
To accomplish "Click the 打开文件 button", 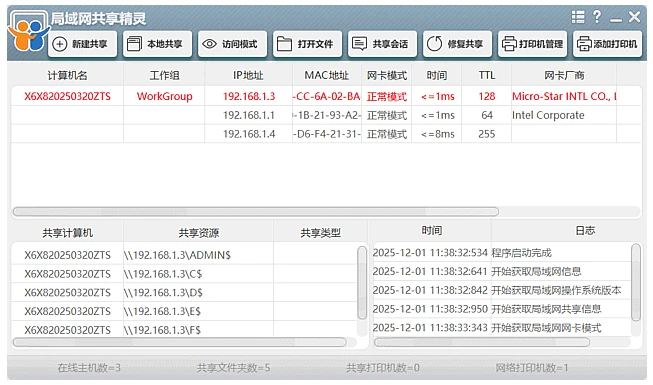I will pyautogui.click(x=307, y=44).
